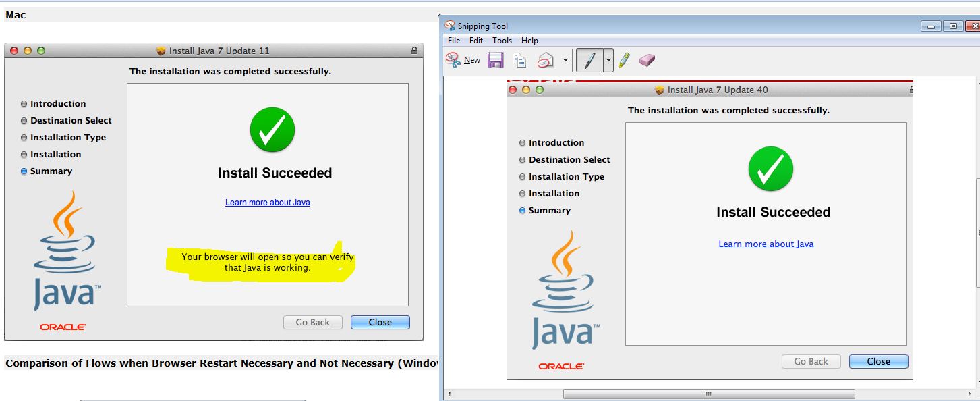Viewport: 980px width, 401px height.
Task: Click the lock icon in Java Update 11 title bar
Action: 414,51
